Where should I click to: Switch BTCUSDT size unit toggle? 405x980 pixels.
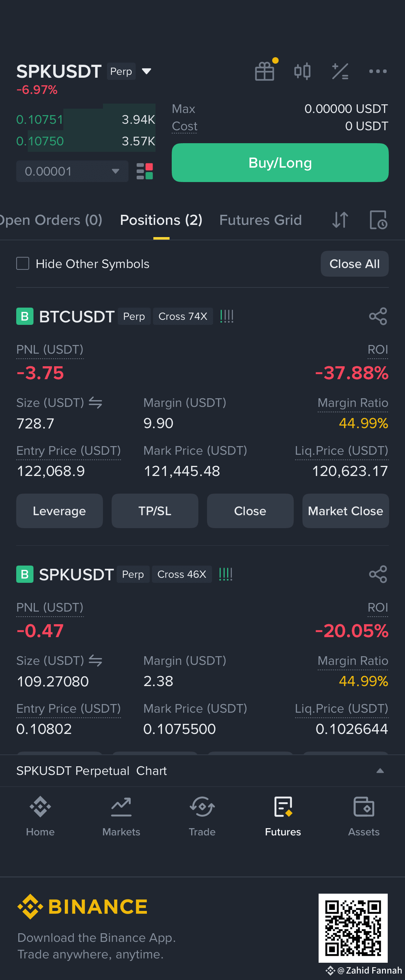coord(95,403)
